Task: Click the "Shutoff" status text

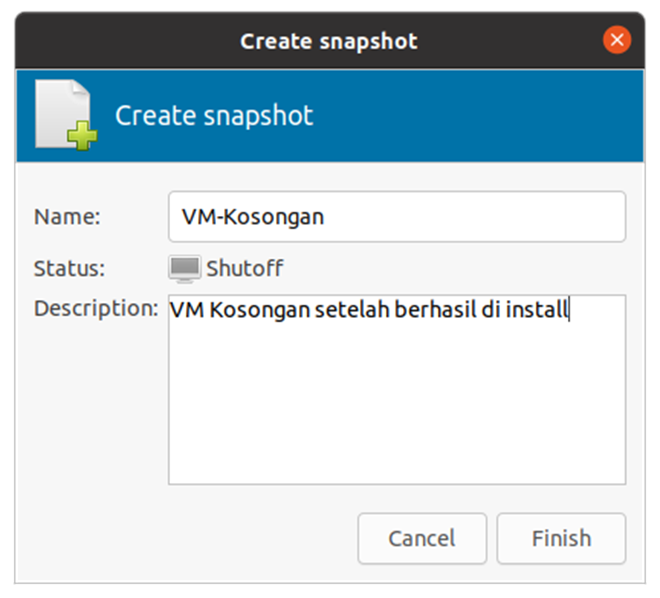Action: [x=245, y=268]
